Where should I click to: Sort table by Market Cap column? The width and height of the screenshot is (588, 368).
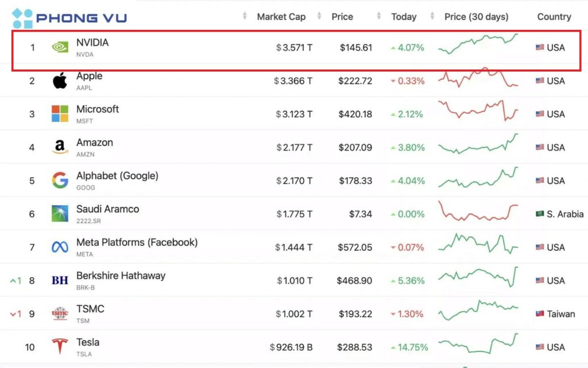click(281, 17)
